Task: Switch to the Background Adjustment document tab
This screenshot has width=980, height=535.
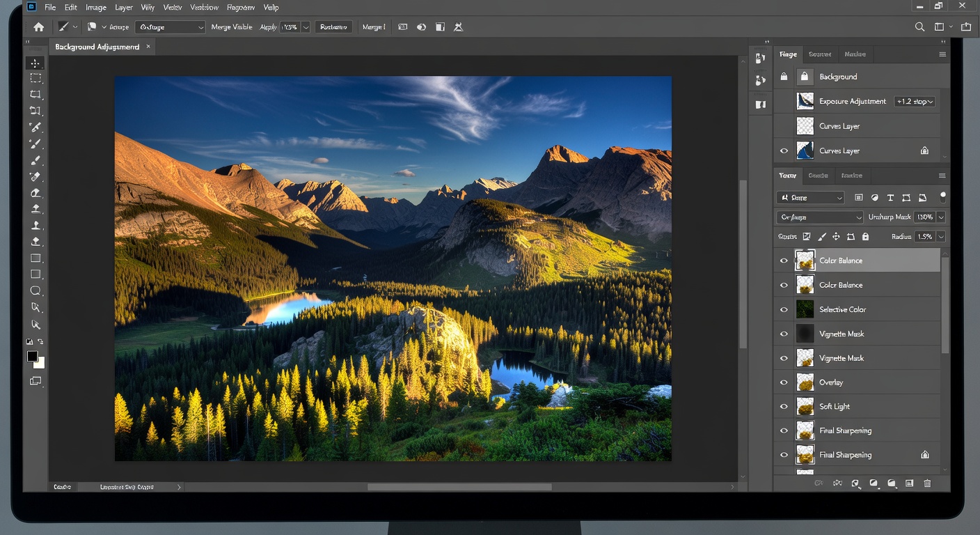Action: tap(97, 46)
